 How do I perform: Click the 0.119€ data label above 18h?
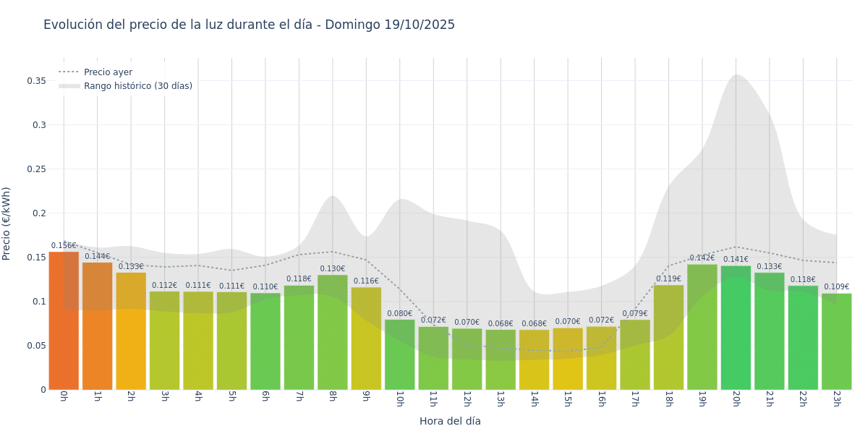[668, 278]
